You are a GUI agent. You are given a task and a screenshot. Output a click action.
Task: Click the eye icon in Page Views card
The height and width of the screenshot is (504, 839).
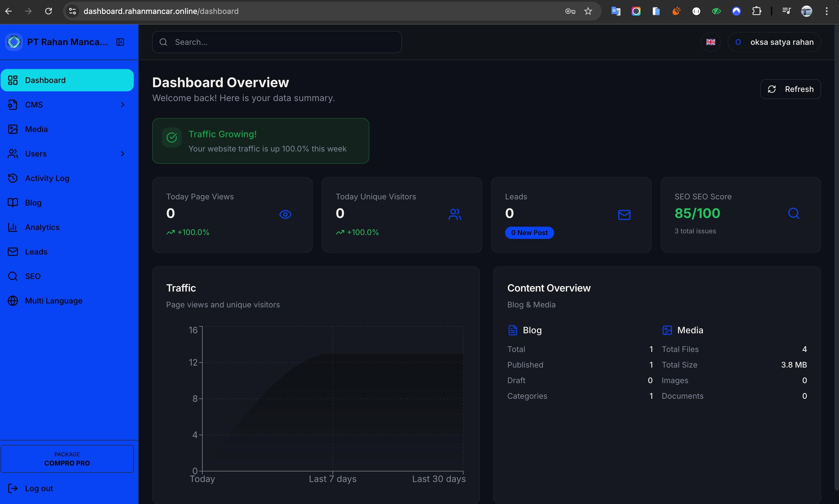click(x=285, y=214)
